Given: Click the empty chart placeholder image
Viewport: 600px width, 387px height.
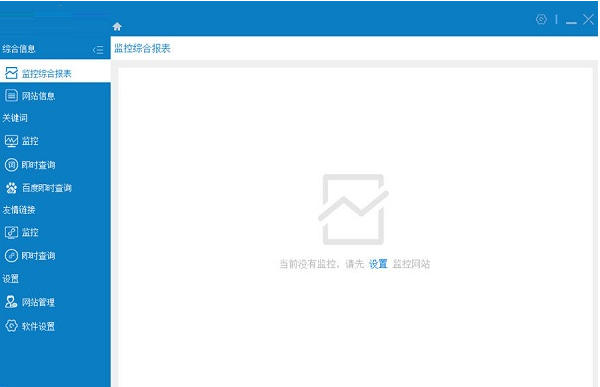Looking at the screenshot, I should point(354,209).
